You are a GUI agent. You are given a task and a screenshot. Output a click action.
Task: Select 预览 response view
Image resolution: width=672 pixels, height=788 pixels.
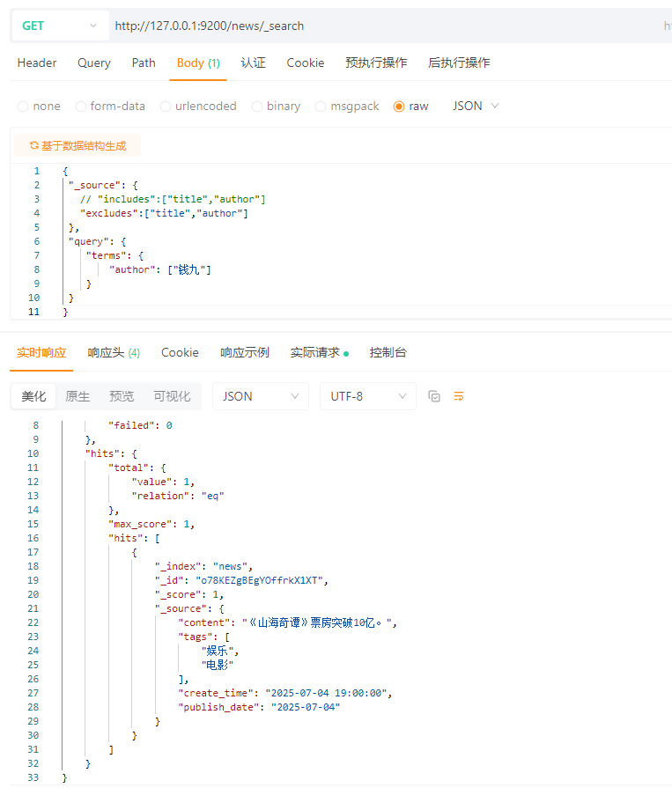coord(122,396)
